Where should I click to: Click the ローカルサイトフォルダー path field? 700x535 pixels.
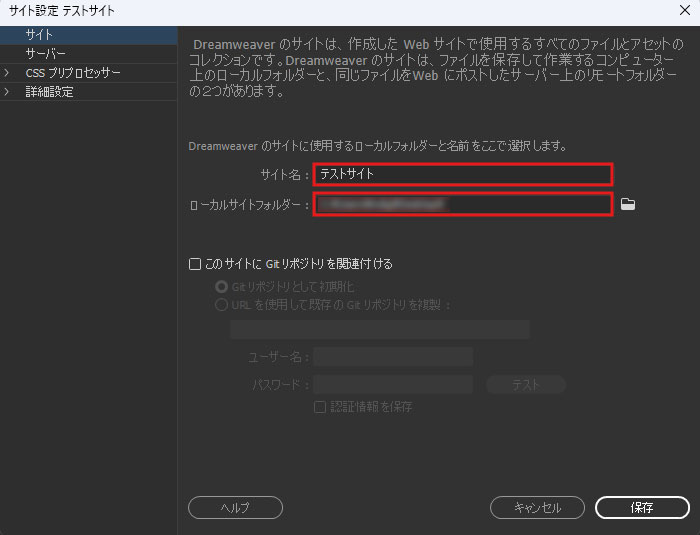(x=462, y=204)
